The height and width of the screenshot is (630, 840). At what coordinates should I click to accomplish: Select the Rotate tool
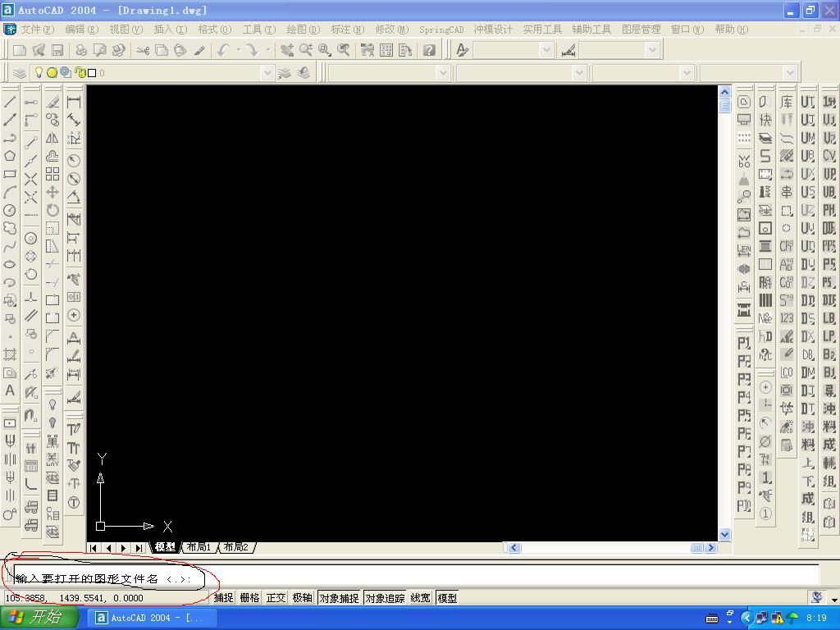point(52,211)
